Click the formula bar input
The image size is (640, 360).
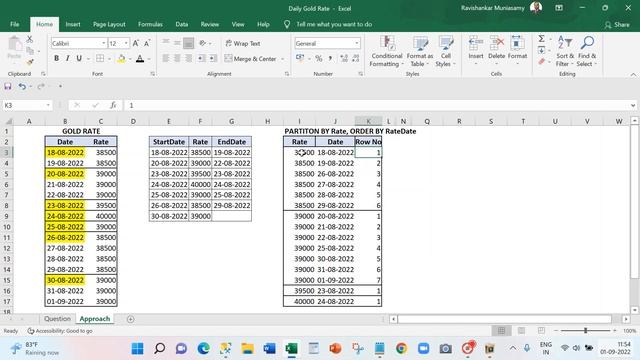pyautogui.click(x=378, y=105)
